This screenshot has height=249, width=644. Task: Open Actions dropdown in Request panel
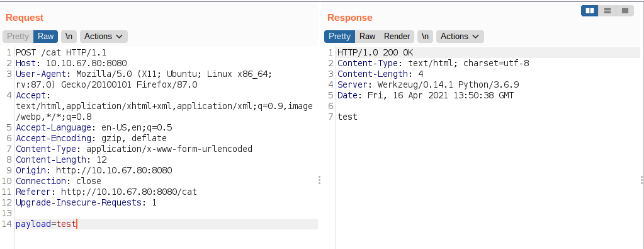click(103, 36)
